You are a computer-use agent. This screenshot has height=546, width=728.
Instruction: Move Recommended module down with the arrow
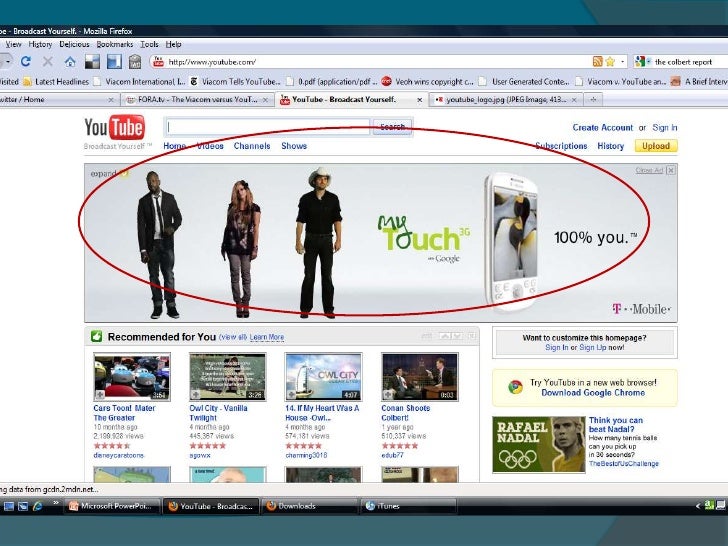pos(457,336)
